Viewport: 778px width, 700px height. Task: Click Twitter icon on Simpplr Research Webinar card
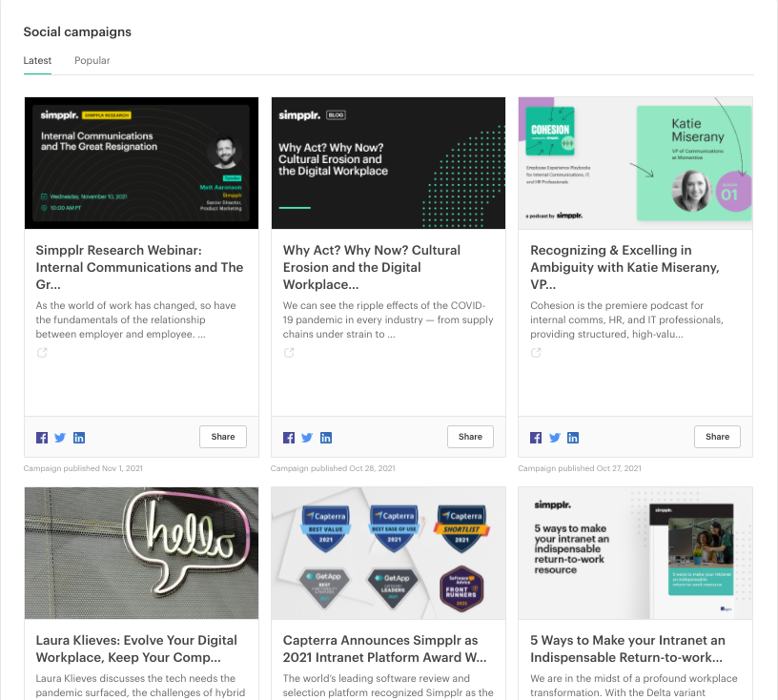pyautogui.click(x=60, y=438)
